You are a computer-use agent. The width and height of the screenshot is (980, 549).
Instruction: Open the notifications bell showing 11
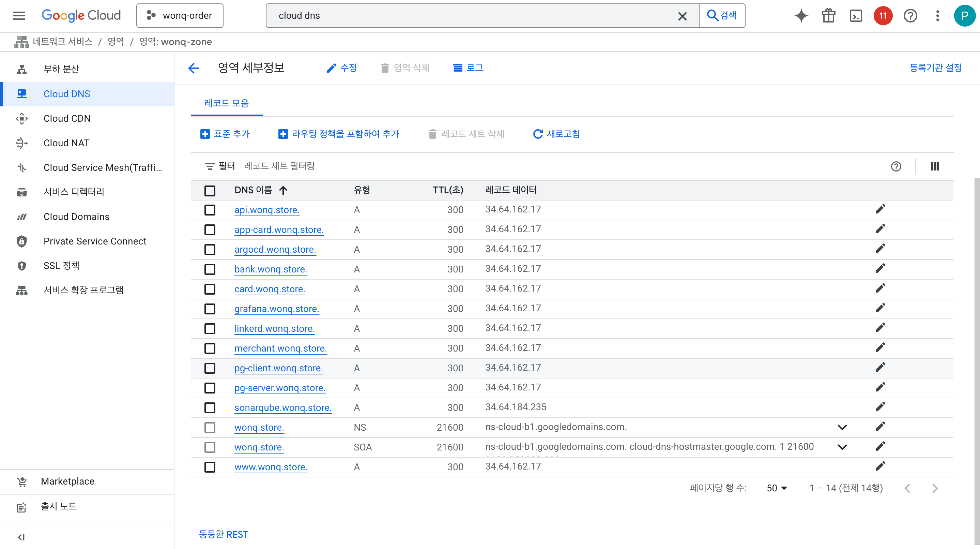(x=883, y=16)
